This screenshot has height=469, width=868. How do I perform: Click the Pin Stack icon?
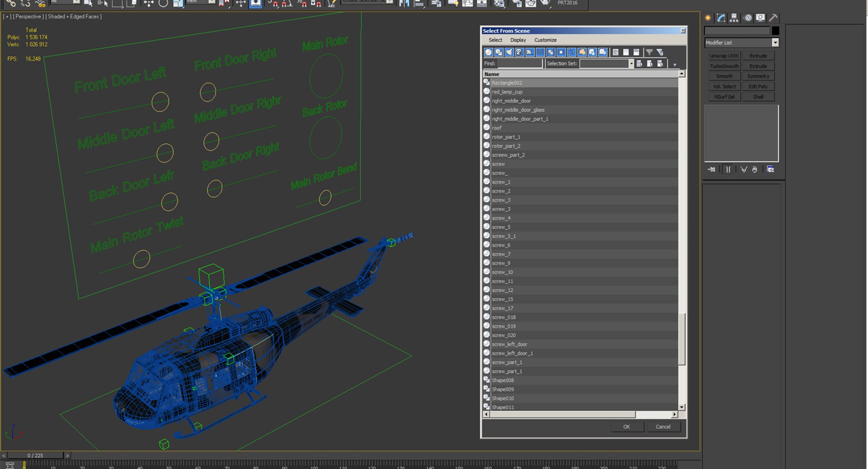[712, 169]
